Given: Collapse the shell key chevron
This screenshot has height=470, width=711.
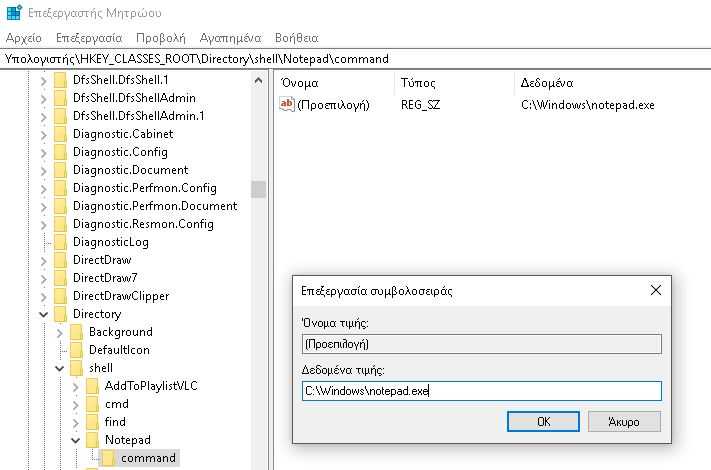Looking at the screenshot, I should [x=59, y=368].
